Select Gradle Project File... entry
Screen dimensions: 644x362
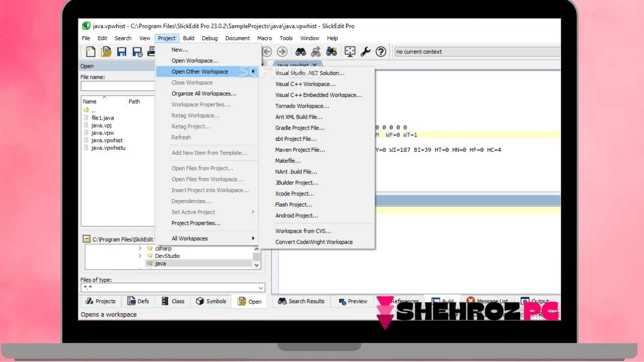(317, 128)
